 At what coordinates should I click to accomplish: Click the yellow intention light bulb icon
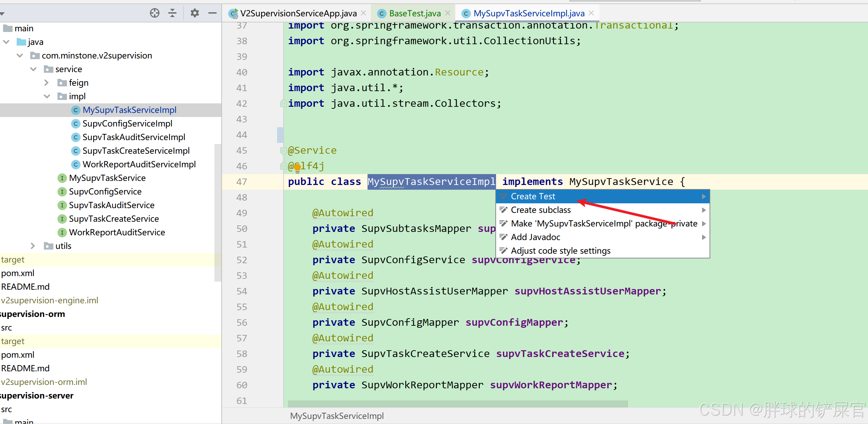(x=297, y=167)
